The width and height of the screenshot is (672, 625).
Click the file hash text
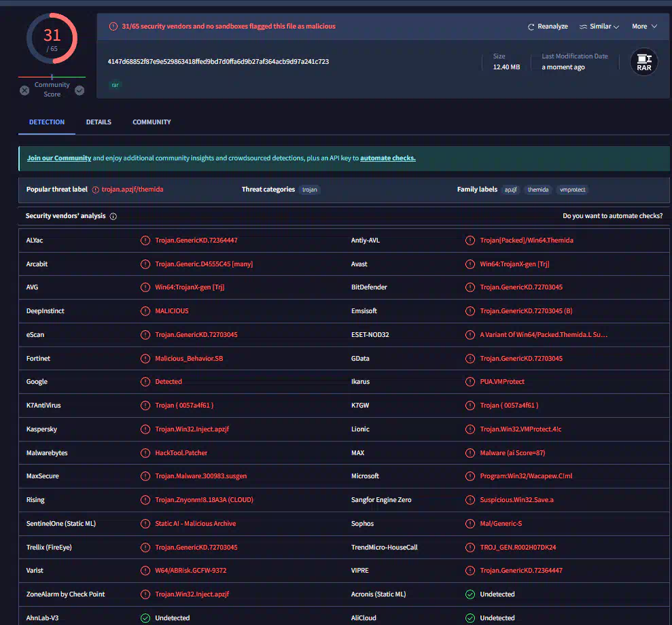pyautogui.click(x=218, y=62)
